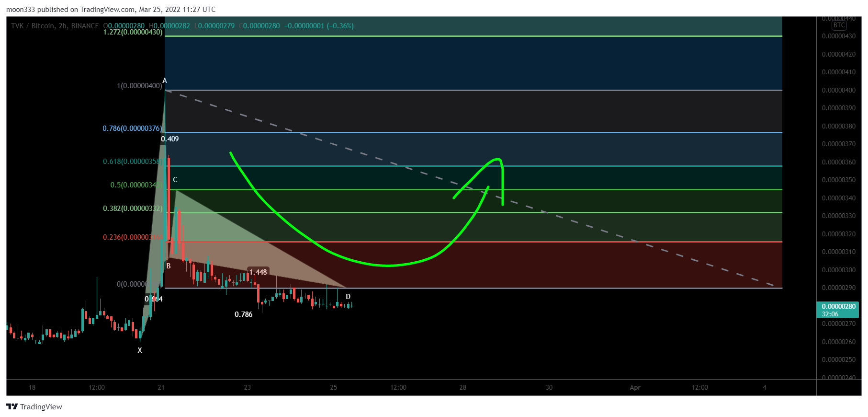This screenshot has height=417, width=868.
Task: Click the 18 date label on time axis
Action: coord(32,387)
